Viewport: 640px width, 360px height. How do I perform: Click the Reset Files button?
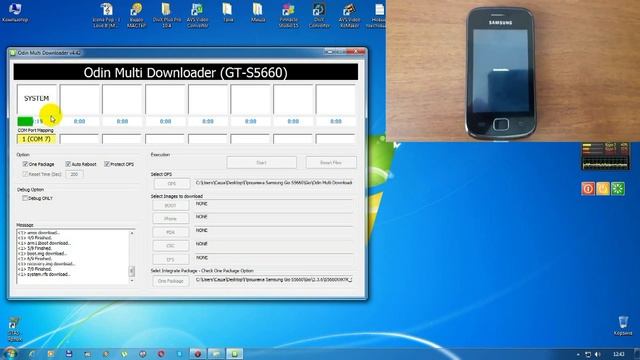point(331,162)
